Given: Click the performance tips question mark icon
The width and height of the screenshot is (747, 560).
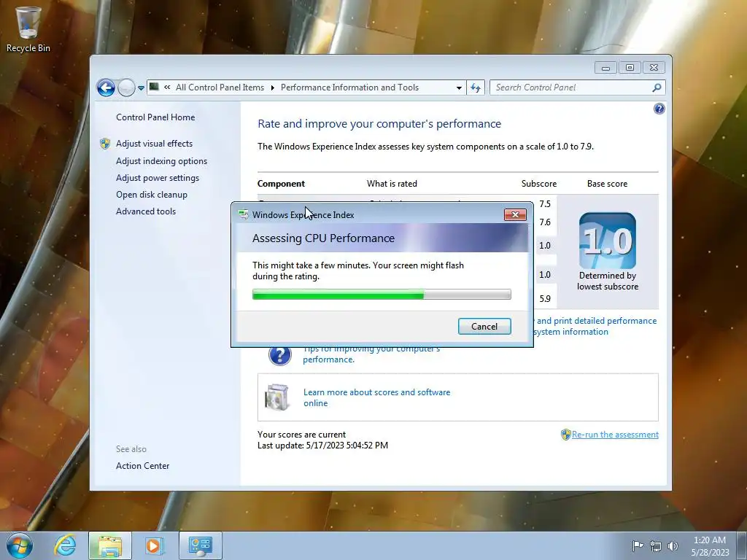Looking at the screenshot, I should point(279,355).
